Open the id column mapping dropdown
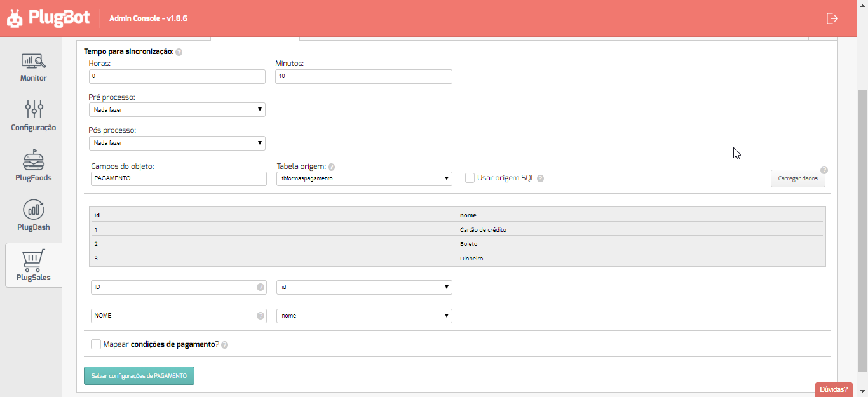The height and width of the screenshot is (397, 868). tap(364, 287)
